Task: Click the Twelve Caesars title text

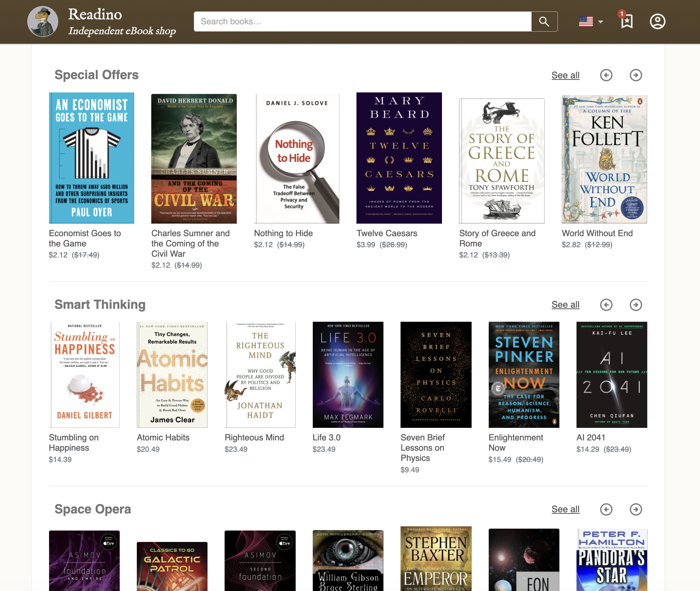Action: [387, 233]
